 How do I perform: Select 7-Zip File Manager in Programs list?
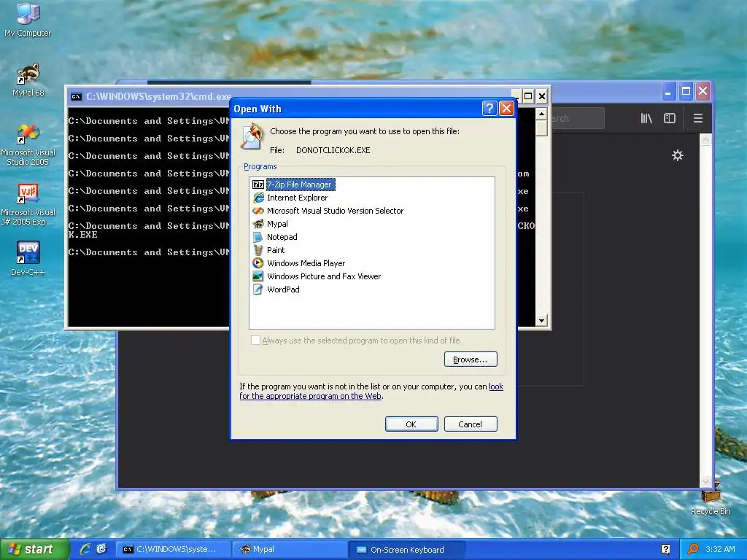click(299, 184)
